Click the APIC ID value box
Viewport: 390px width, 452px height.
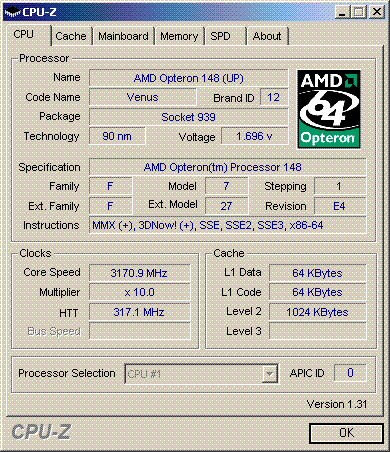tap(350, 373)
